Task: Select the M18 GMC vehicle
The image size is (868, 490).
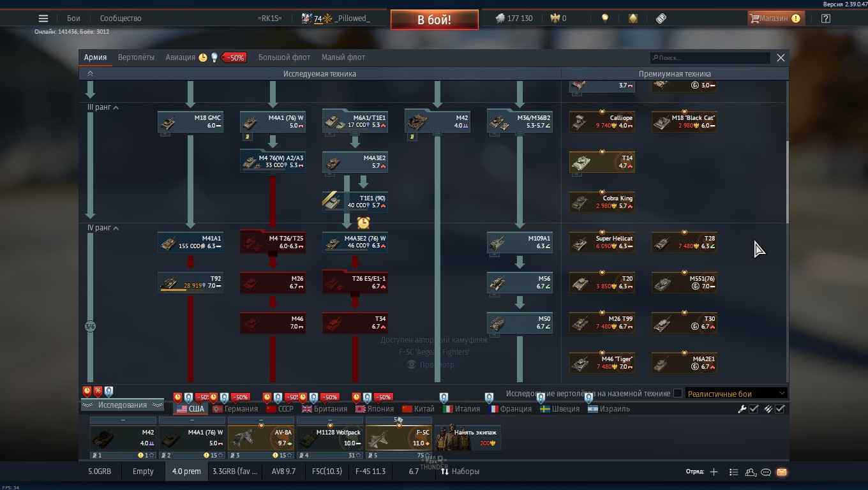Action: (190, 122)
